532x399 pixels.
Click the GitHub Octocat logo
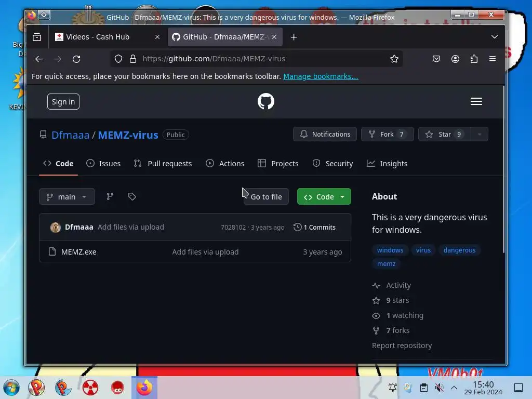(x=265, y=101)
